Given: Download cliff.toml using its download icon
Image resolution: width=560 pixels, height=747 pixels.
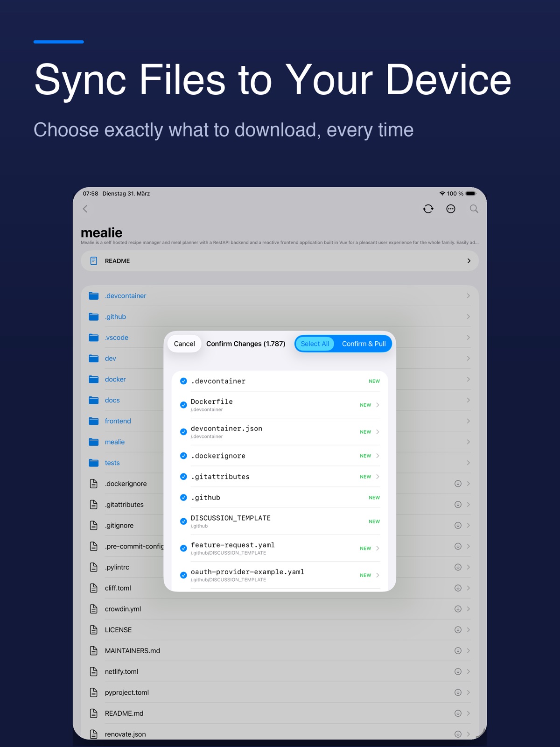Looking at the screenshot, I should (x=458, y=588).
